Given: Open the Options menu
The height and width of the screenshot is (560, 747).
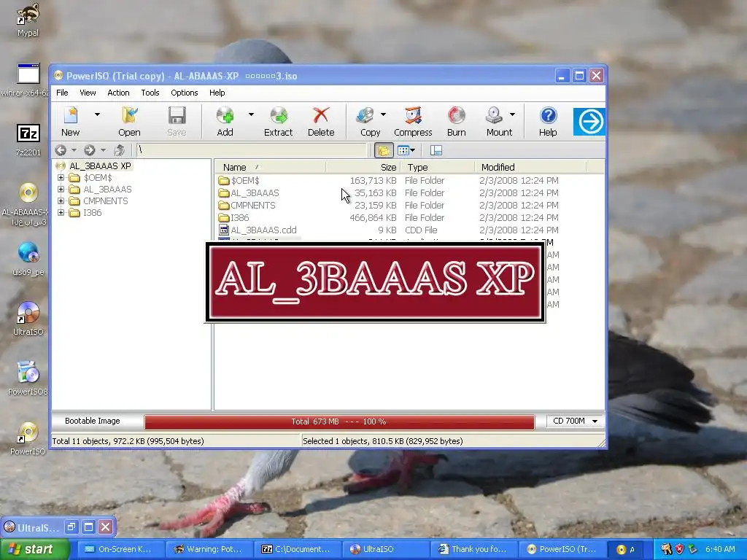Looking at the screenshot, I should point(185,93).
